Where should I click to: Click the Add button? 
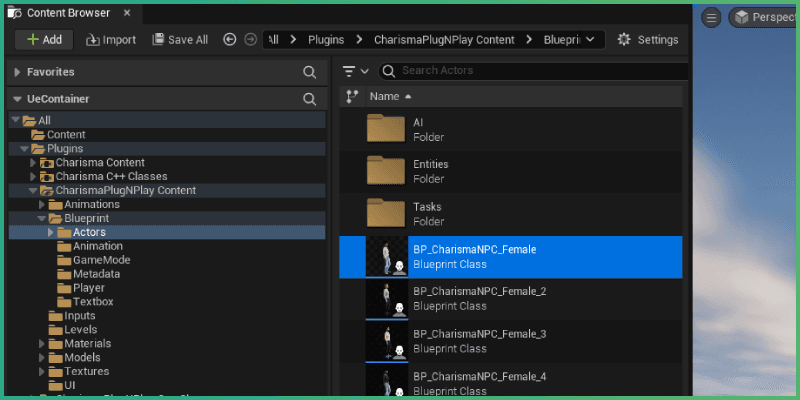pos(44,40)
